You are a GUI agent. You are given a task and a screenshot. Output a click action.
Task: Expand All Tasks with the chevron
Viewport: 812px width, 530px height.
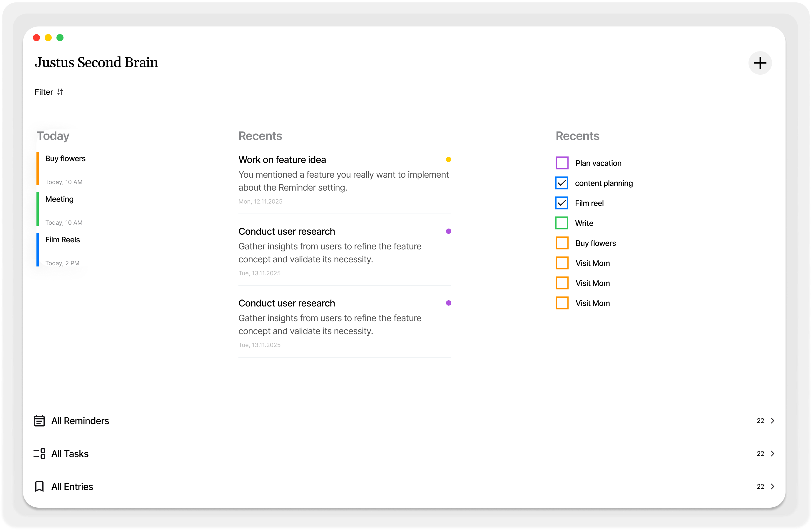tap(772, 453)
